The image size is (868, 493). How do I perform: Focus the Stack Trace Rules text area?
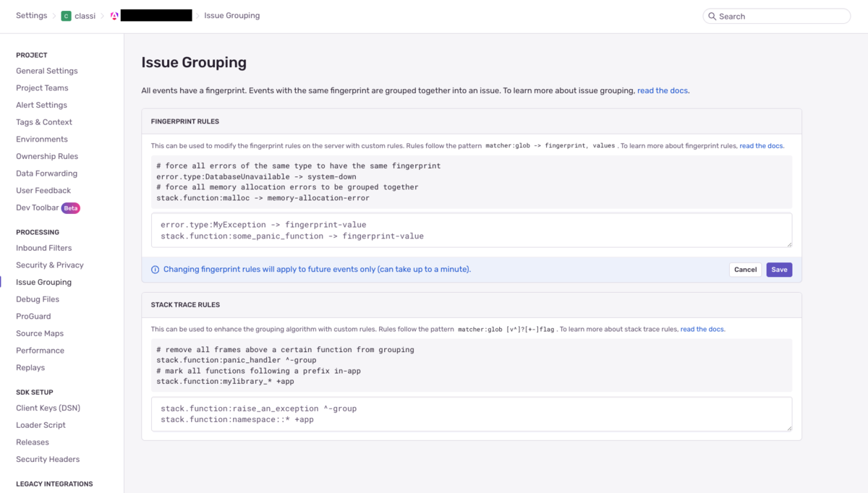click(472, 414)
